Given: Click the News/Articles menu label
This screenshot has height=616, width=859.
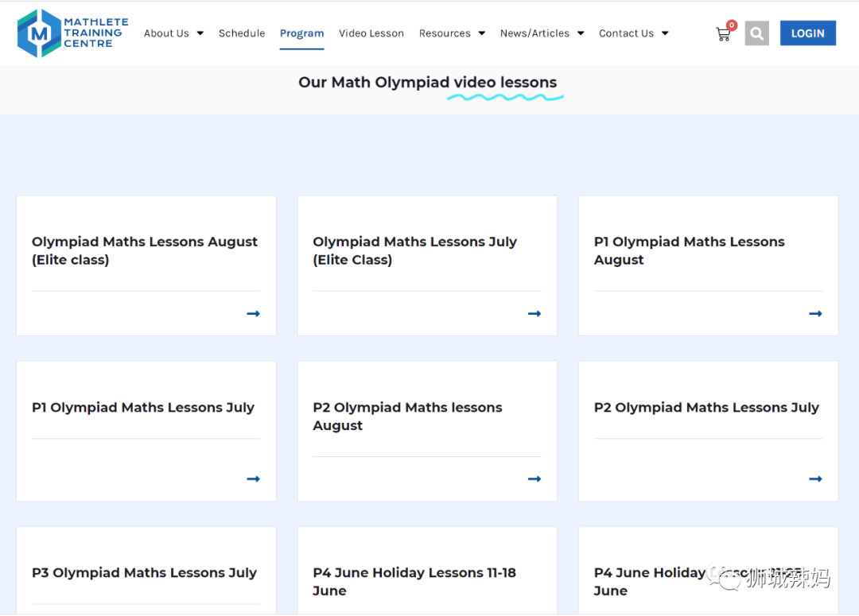Looking at the screenshot, I should point(534,33).
